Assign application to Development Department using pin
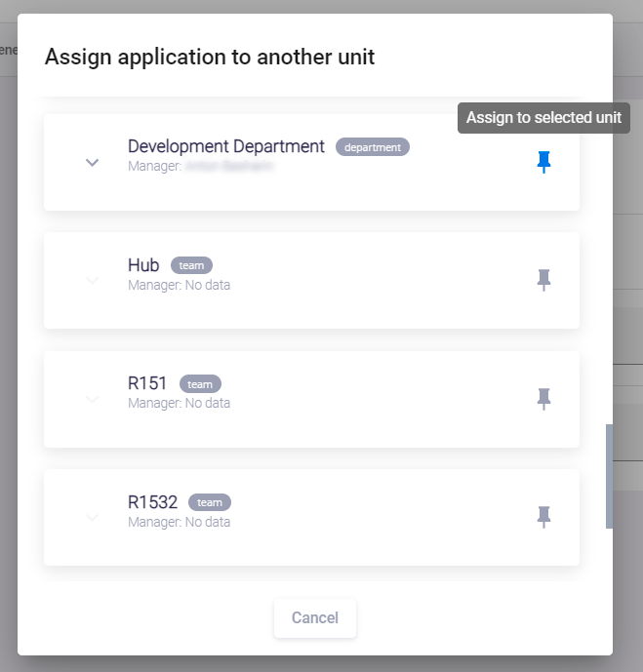643x672 pixels. pyautogui.click(x=544, y=162)
